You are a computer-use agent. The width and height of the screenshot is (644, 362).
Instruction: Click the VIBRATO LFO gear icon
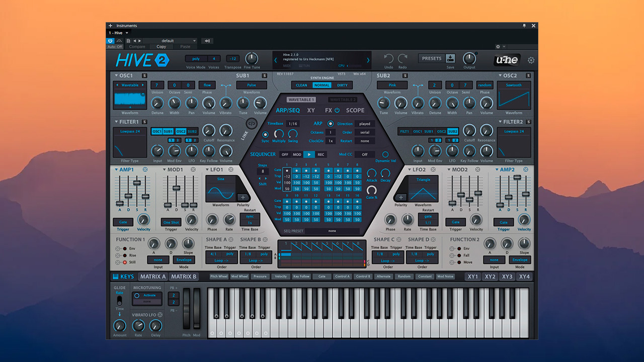point(160,314)
